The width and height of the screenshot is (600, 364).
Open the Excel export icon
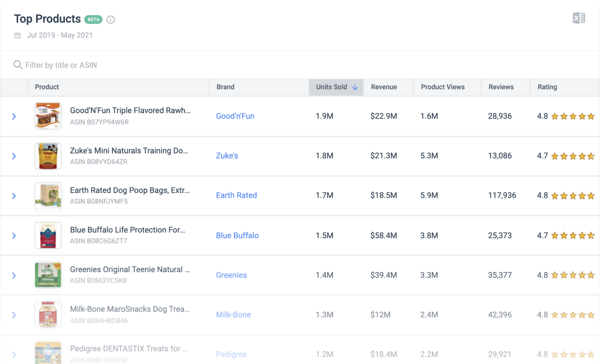(x=578, y=18)
